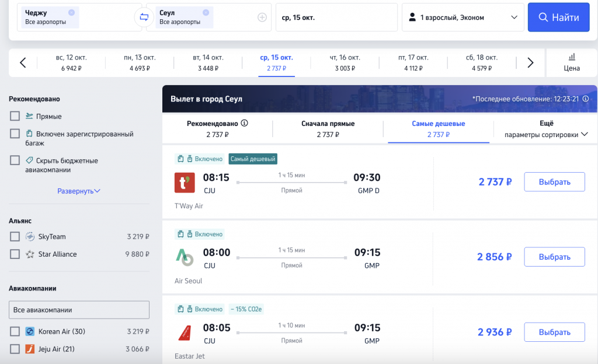The width and height of the screenshot is (598, 364).
Task: Swap origin and destination cities
Action: [x=144, y=17]
